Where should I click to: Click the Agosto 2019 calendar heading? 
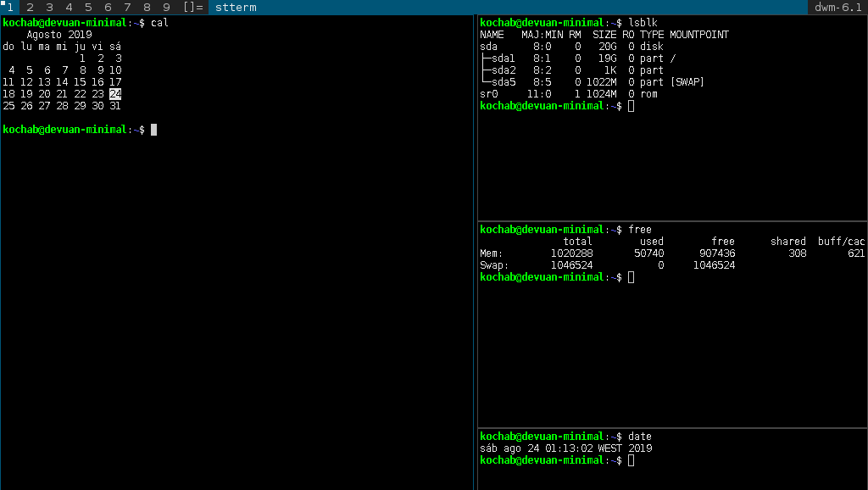(x=58, y=35)
